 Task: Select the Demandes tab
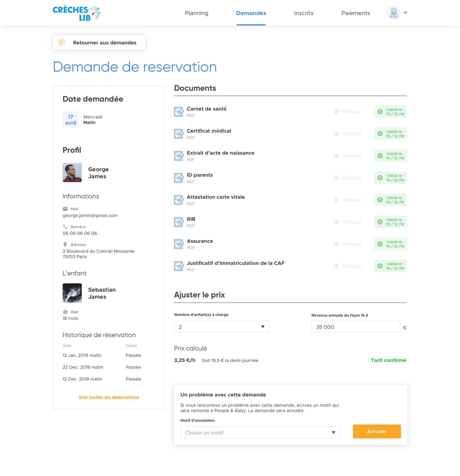251,13
